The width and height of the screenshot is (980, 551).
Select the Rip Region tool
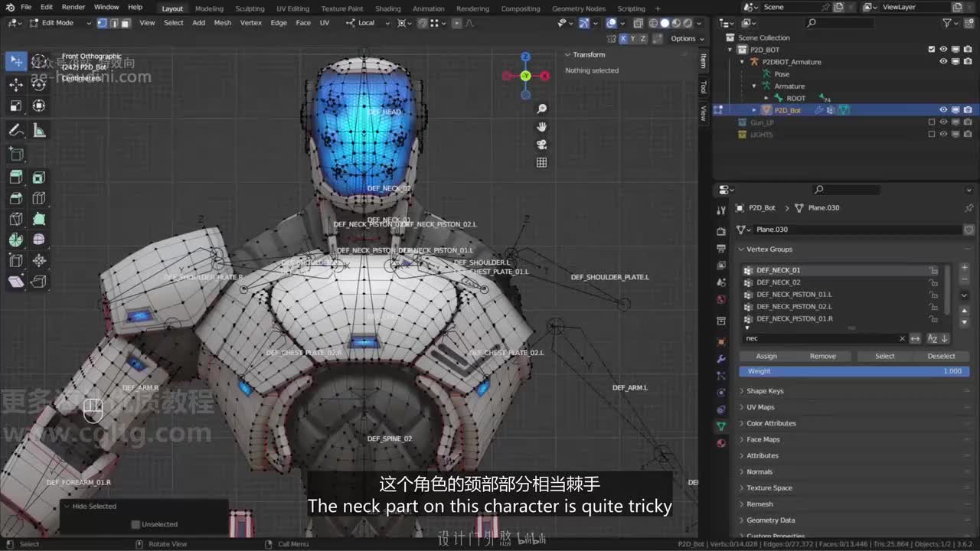point(39,282)
